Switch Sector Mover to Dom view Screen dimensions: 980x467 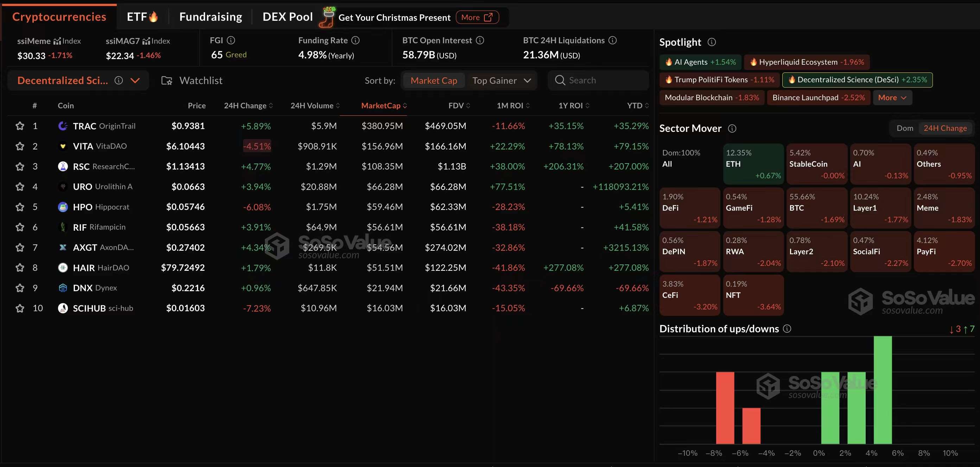pos(904,128)
